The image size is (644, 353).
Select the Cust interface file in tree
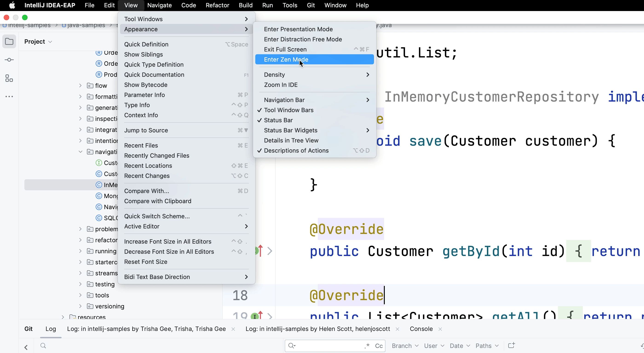[x=107, y=163]
